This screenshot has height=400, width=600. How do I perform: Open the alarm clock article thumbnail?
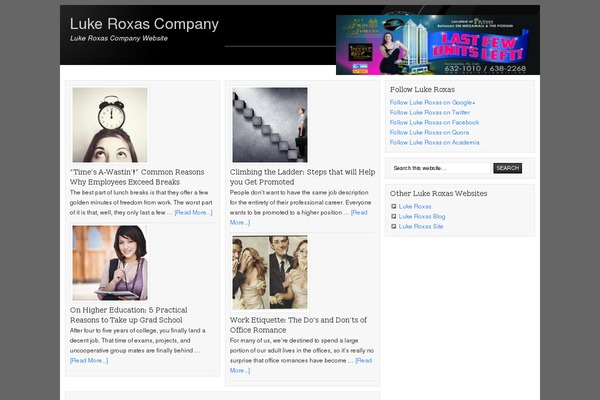pyautogui.click(x=110, y=125)
